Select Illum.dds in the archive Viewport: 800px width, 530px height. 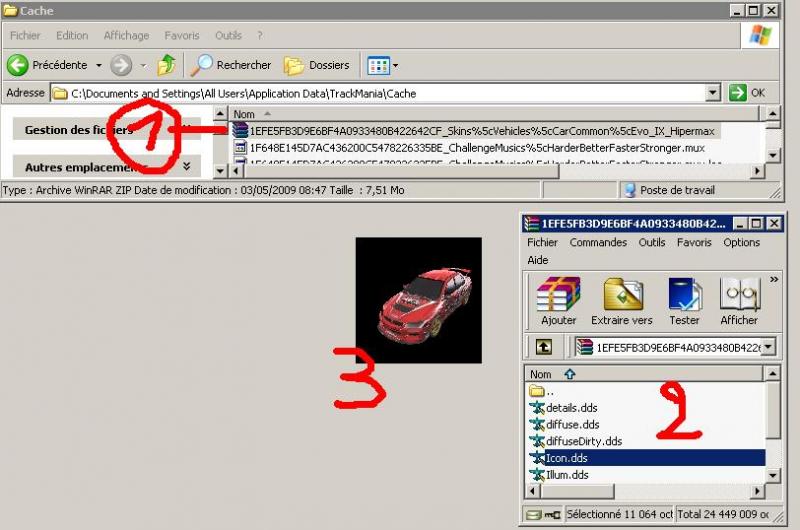click(x=559, y=475)
